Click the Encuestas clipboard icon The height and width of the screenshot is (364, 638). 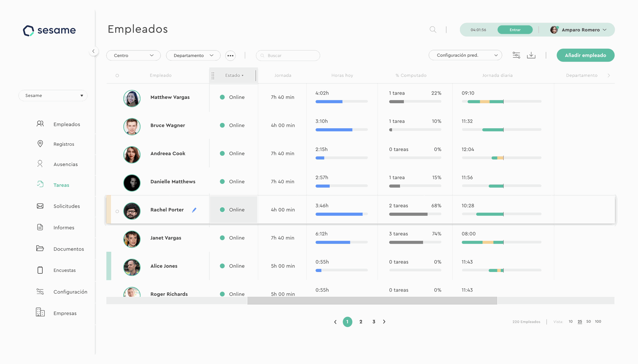pyautogui.click(x=40, y=270)
